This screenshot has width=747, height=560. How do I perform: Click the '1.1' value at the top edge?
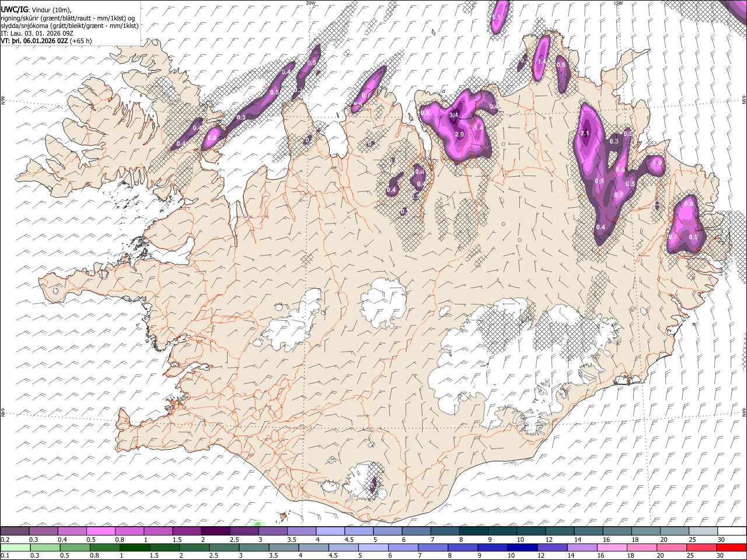497,17
